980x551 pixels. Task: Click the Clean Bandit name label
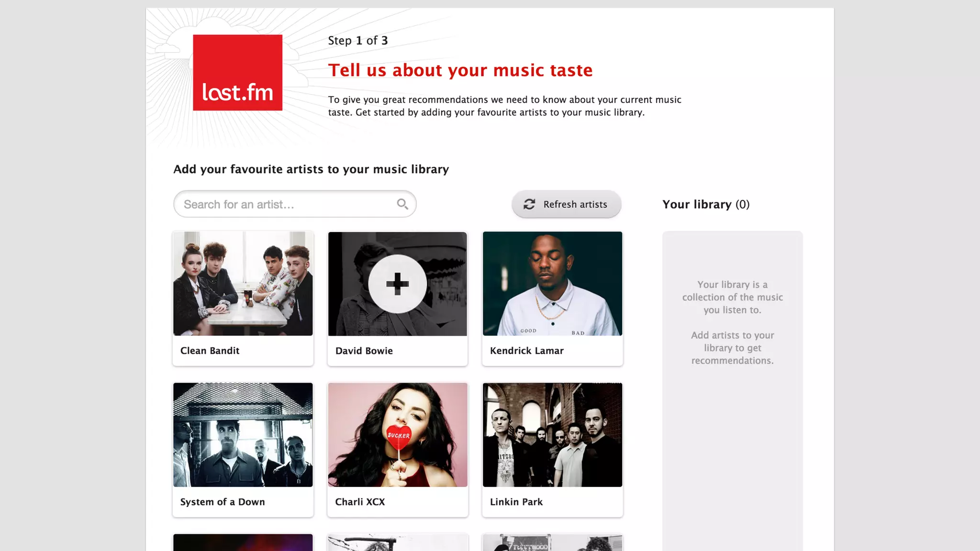[210, 351]
